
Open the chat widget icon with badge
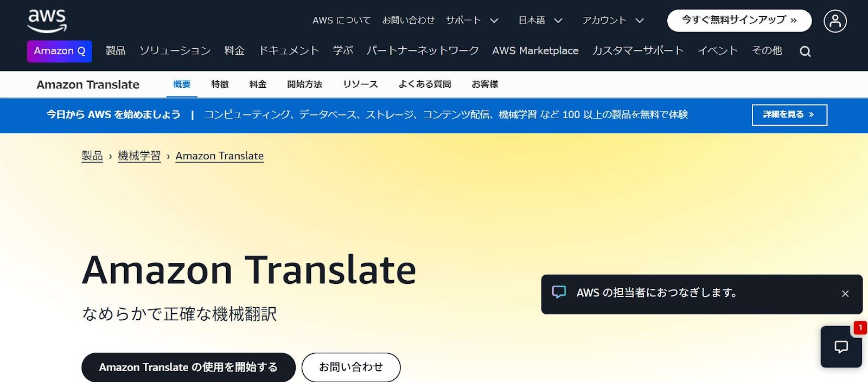(x=841, y=347)
